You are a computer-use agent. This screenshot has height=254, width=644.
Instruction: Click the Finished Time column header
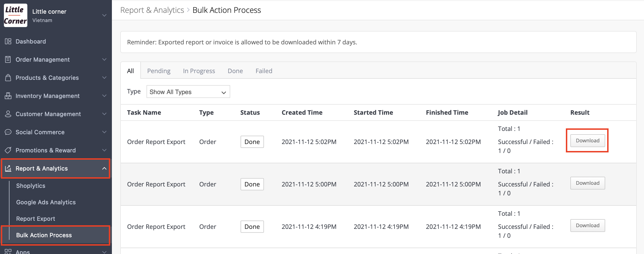click(447, 112)
